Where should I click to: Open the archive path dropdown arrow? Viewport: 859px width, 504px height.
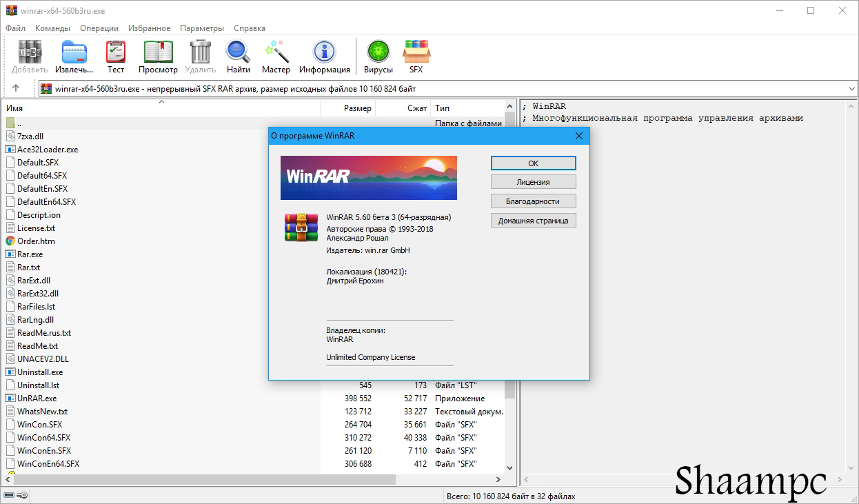[x=852, y=88]
